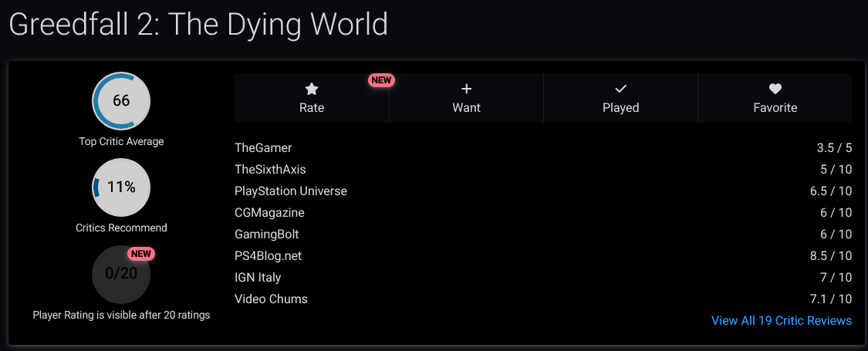Click the Top Critic Average label
Image resolution: width=868 pixels, height=351 pixels.
pyautogui.click(x=121, y=141)
